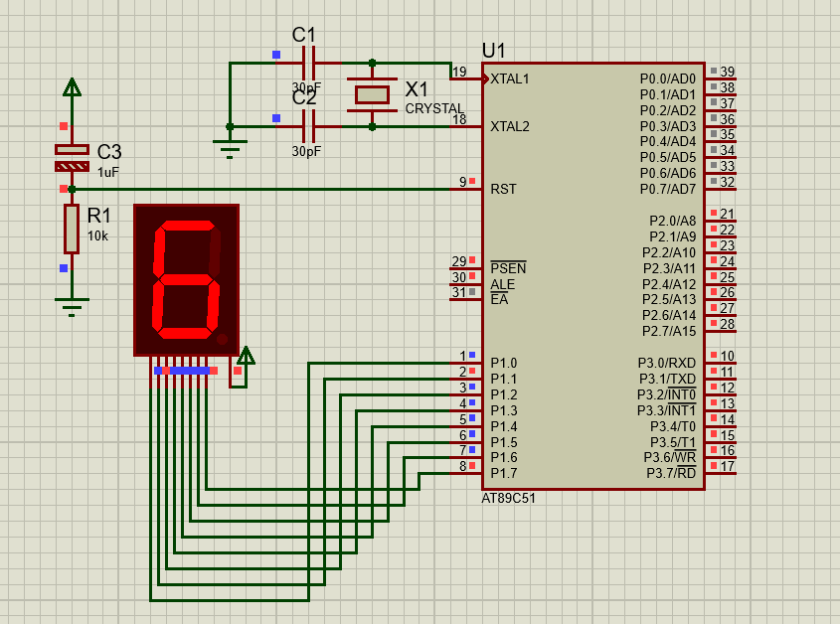Click the ground symbol left of C2
The height and width of the screenshot is (624, 840).
(x=231, y=149)
